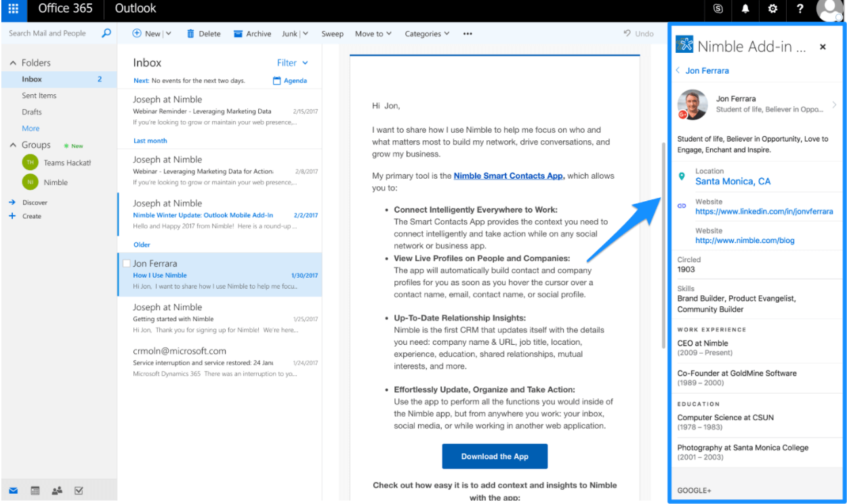This screenshot has height=504, width=847.
Task: Open the Getting started with Nimble email
Action: pyautogui.click(x=220, y=318)
